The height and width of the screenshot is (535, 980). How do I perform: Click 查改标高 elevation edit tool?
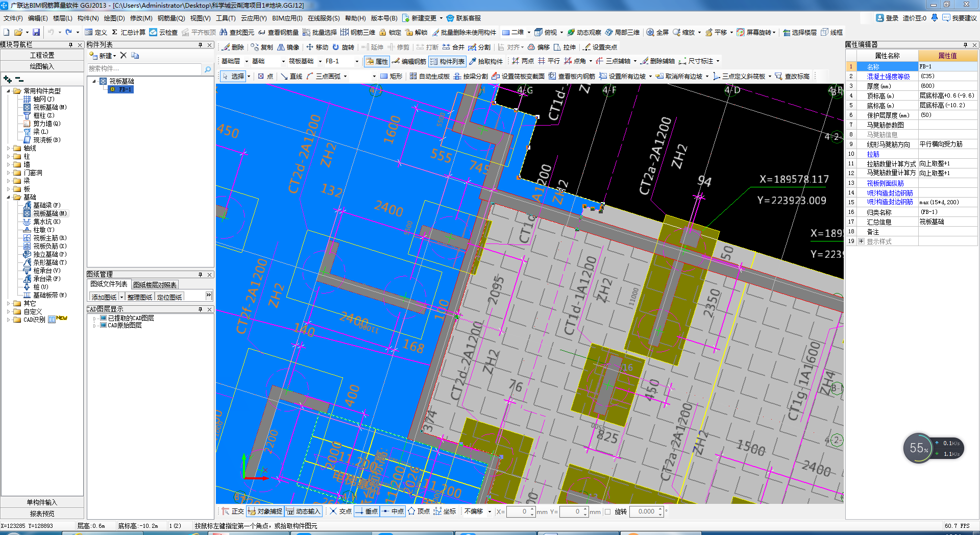pos(792,76)
